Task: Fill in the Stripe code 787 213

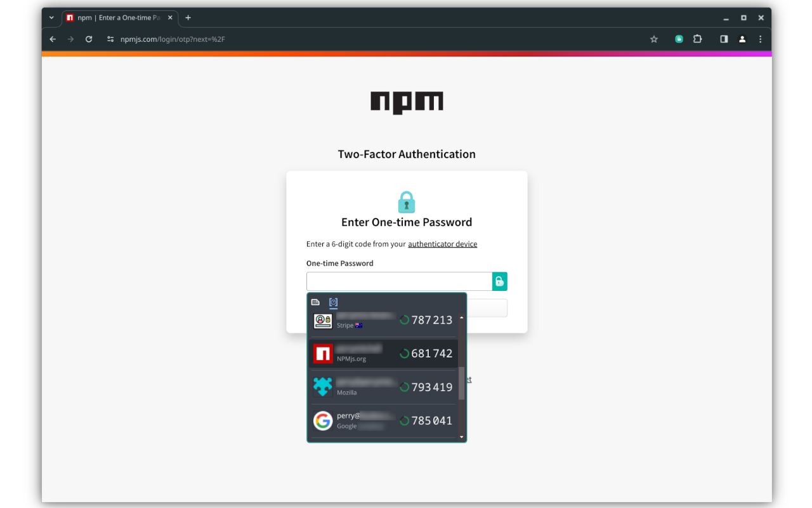Action: 432,320
